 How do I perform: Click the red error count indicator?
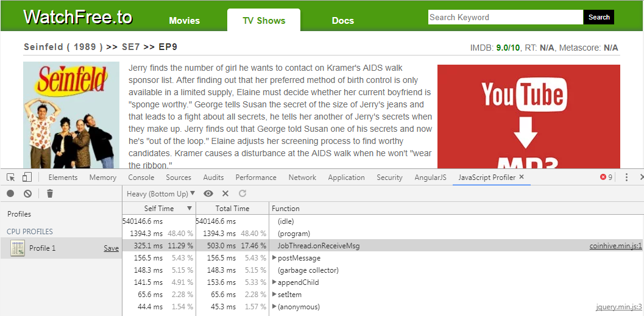pyautogui.click(x=606, y=178)
